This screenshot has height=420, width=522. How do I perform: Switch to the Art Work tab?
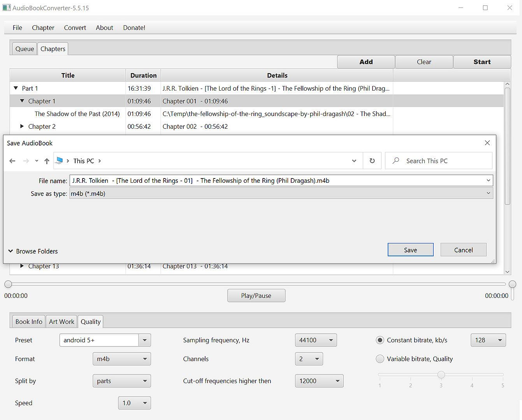click(x=62, y=322)
